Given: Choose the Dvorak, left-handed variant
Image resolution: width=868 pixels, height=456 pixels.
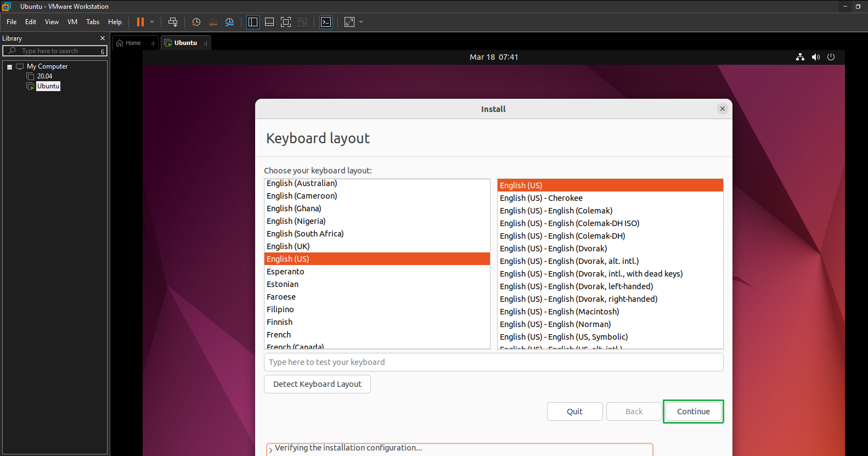Looking at the screenshot, I should tap(610, 286).
